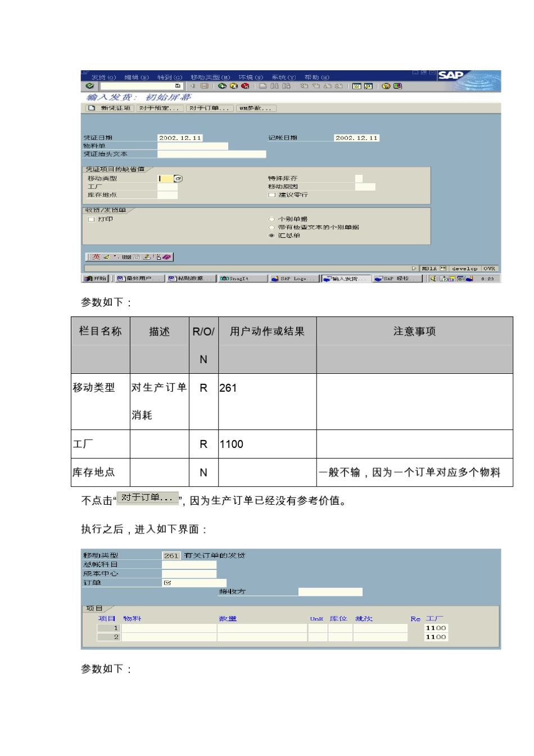
Task: Click the 数量 cell in item row 2
Action: (x=262, y=637)
